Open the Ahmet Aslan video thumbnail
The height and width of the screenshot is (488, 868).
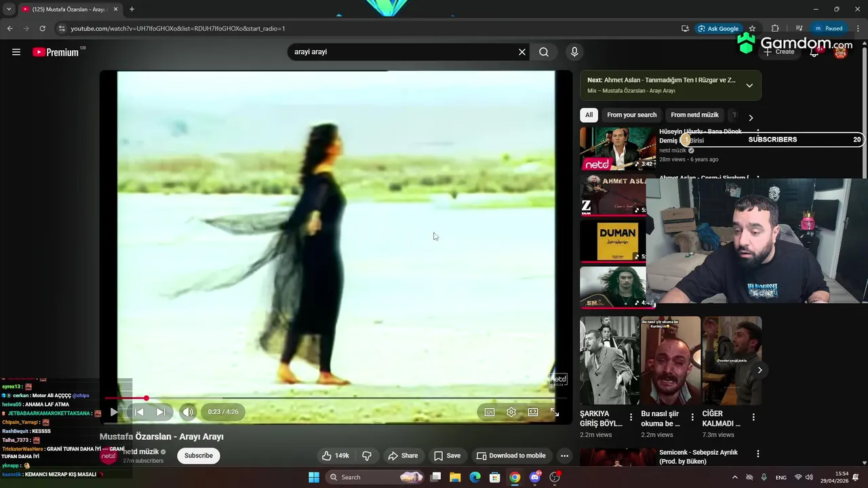(613, 195)
